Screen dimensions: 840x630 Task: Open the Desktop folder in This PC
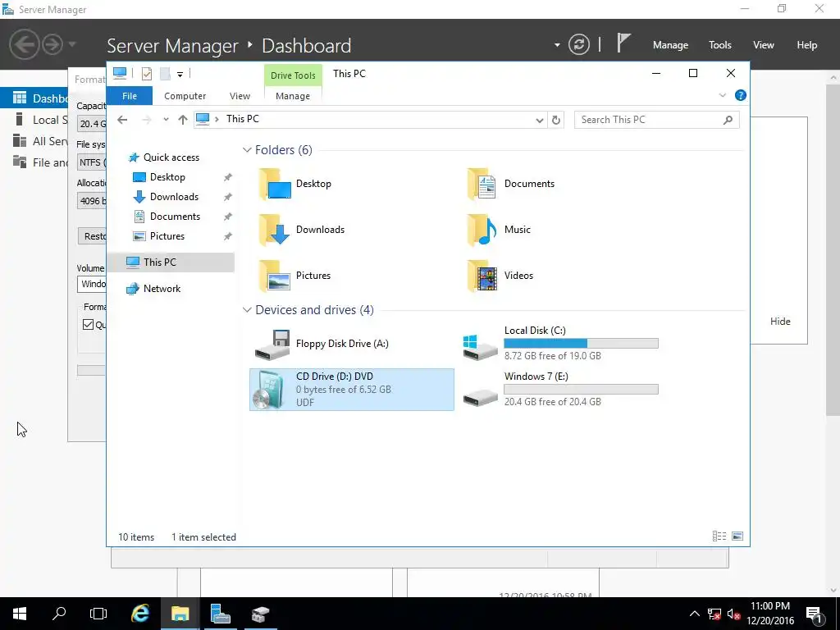tap(294, 184)
